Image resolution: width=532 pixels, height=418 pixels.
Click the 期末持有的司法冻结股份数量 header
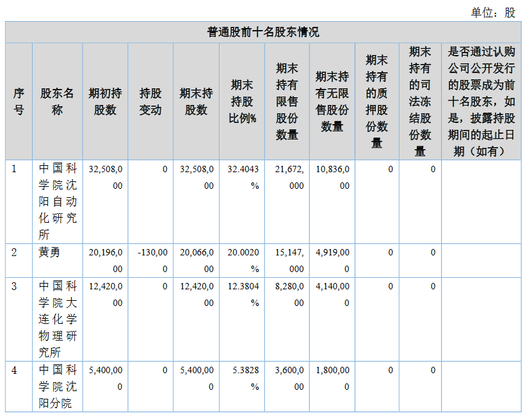coord(420,101)
